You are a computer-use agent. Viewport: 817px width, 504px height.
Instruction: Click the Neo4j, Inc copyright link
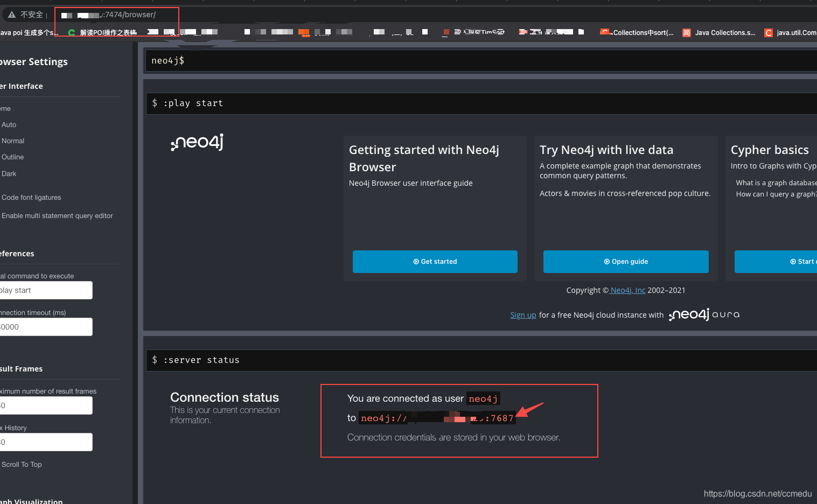pos(627,290)
